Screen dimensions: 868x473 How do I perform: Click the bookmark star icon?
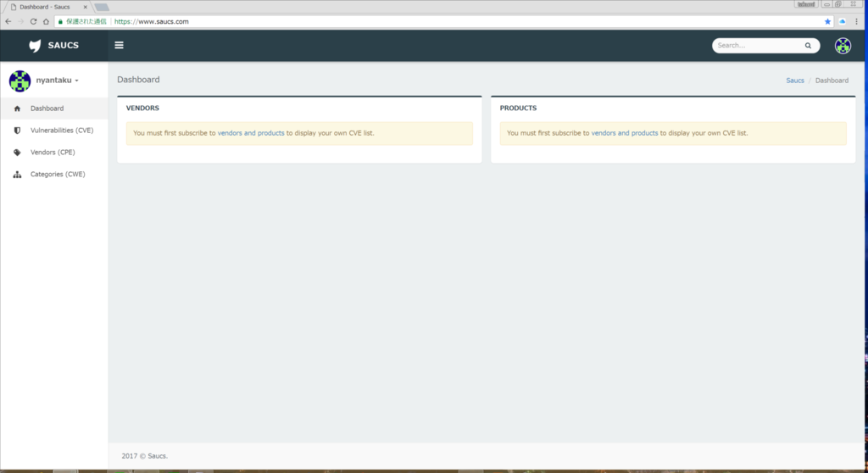827,21
